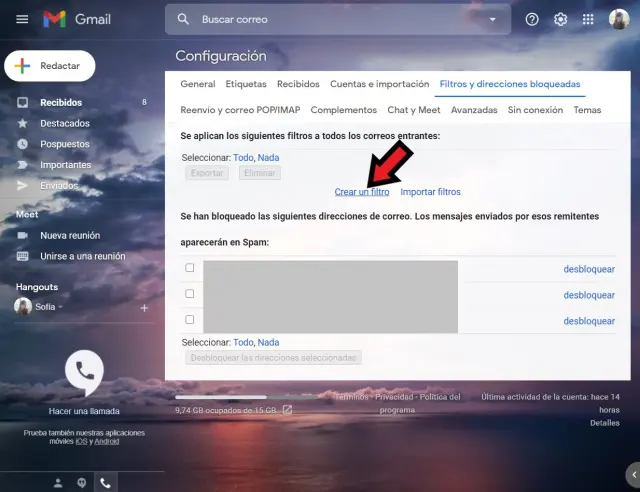This screenshot has height=492, width=640.
Task: Switch to Reenvío y correo POP/IMAP tab
Action: 241,110
